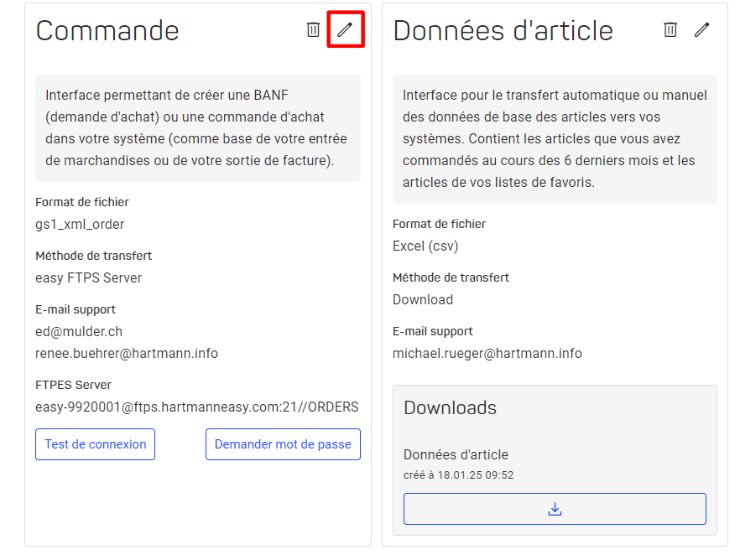Click Données d'article Méthode de transfert label
The width and height of the screenshot is (740, 560).
(451, 277)
